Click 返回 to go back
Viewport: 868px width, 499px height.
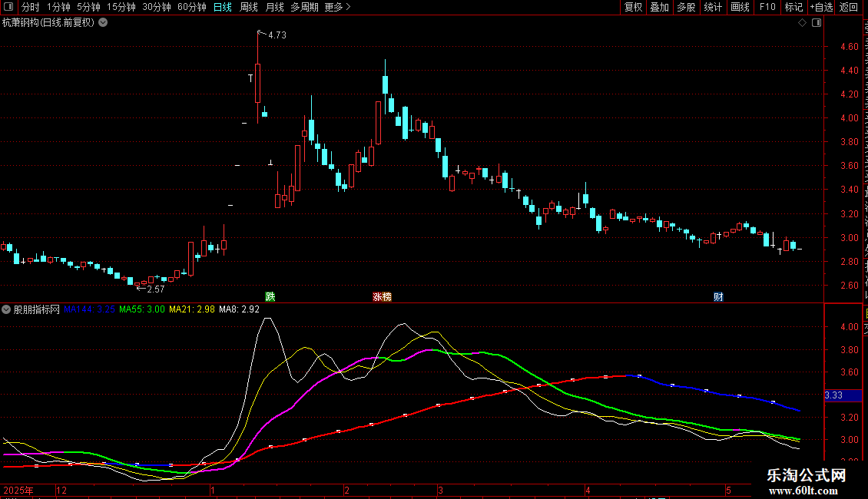pyautogui.click(x=848, y=7)
